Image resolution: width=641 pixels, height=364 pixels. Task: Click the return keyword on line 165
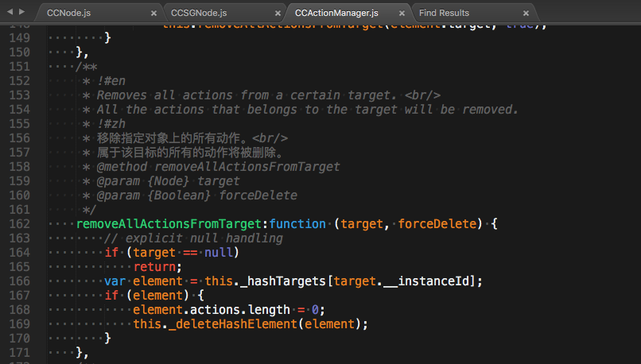pyautogui.click(x=156, y=267)
